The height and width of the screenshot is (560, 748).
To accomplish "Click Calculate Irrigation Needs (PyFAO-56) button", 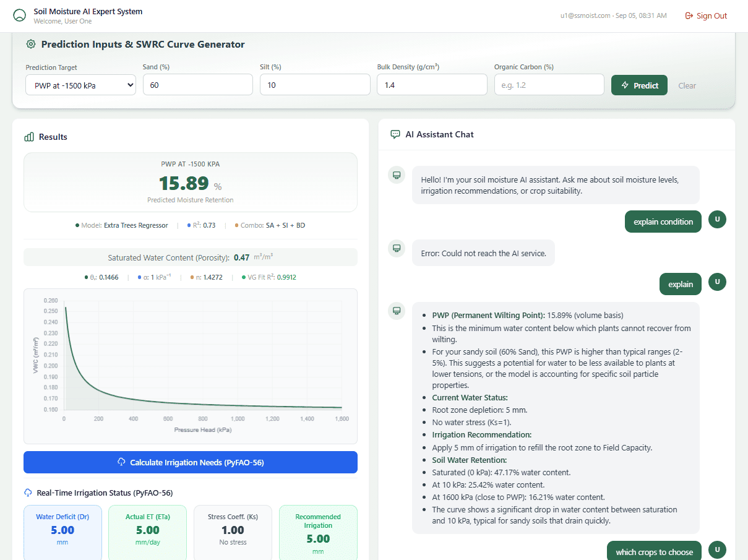I will (191, 462).
